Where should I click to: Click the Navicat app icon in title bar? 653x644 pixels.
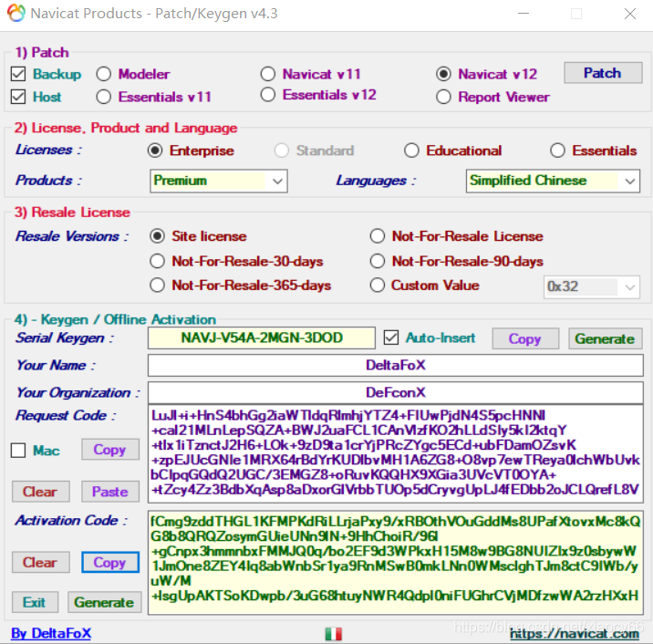pos(16,13)
